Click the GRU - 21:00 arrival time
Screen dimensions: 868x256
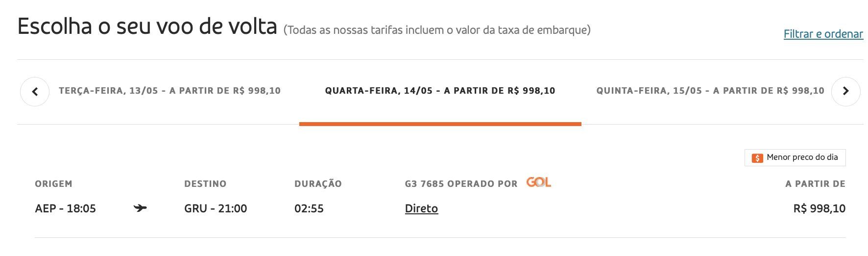[216, 208]
